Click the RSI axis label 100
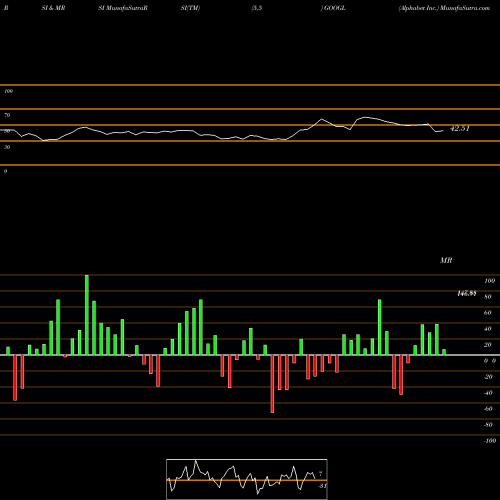The image size is (500, 500). tap(8, 91)
